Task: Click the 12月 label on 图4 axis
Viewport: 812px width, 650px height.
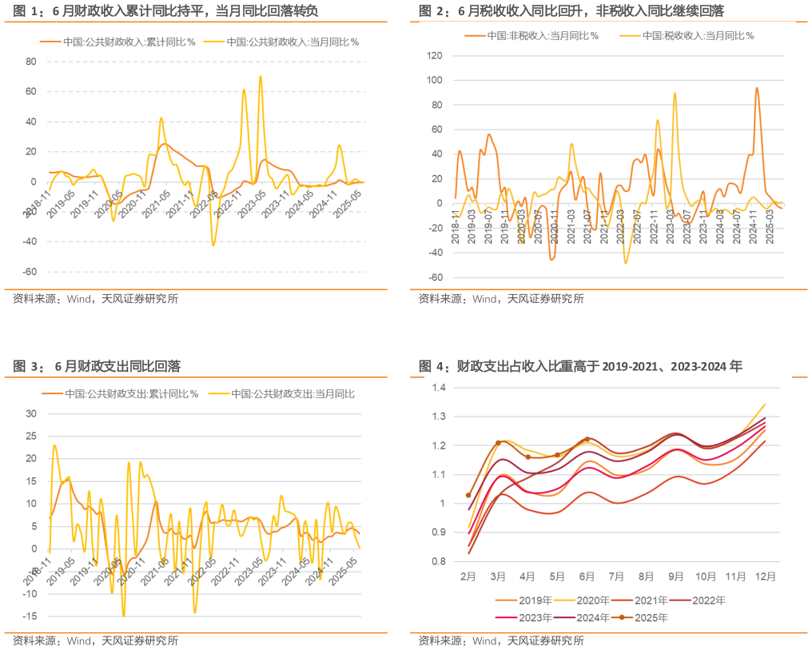Action: tap(764, 575)
